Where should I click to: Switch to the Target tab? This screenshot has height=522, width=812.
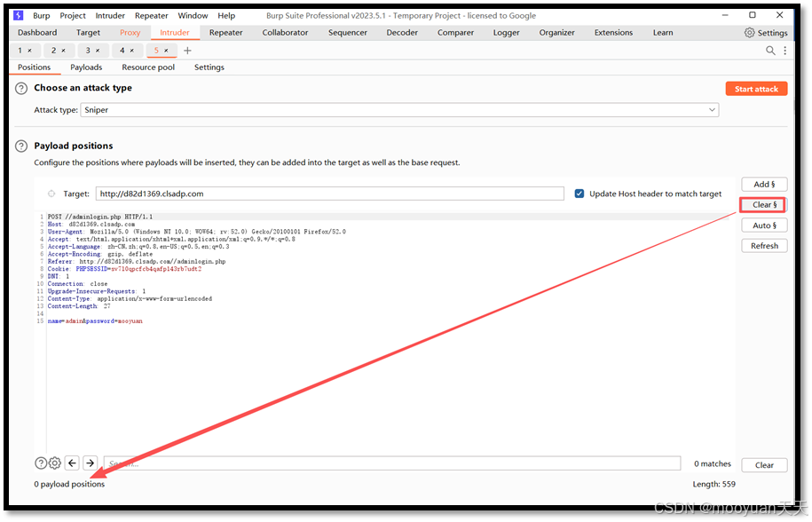88,33
